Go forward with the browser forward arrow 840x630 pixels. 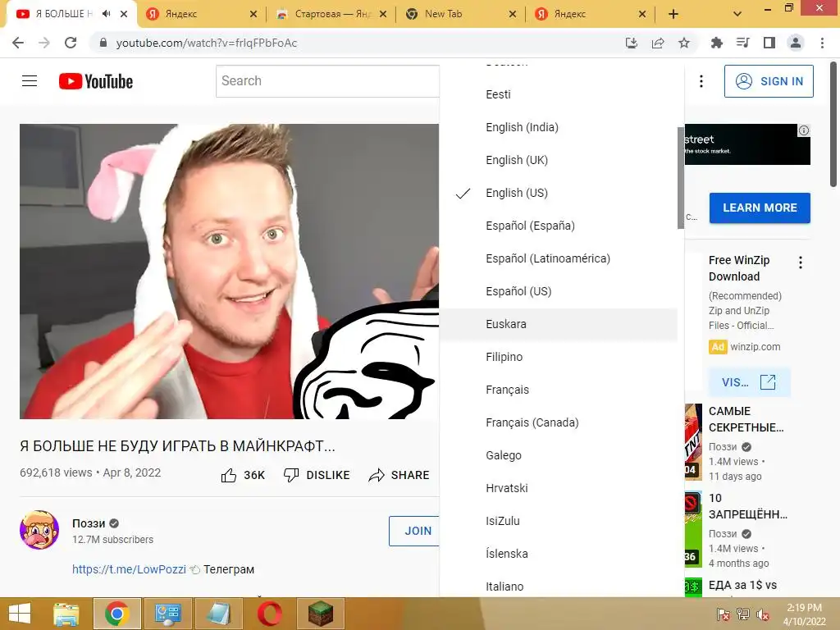coord(44,43)
